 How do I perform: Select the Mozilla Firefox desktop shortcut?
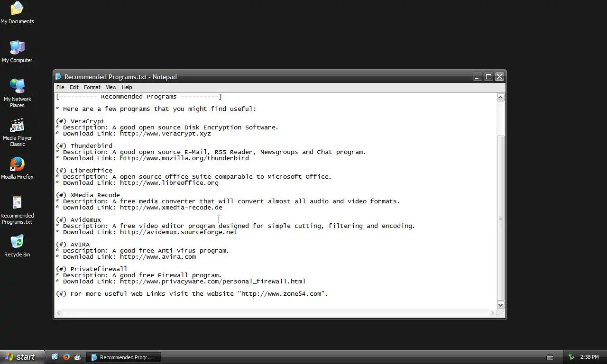coord(17,168)
